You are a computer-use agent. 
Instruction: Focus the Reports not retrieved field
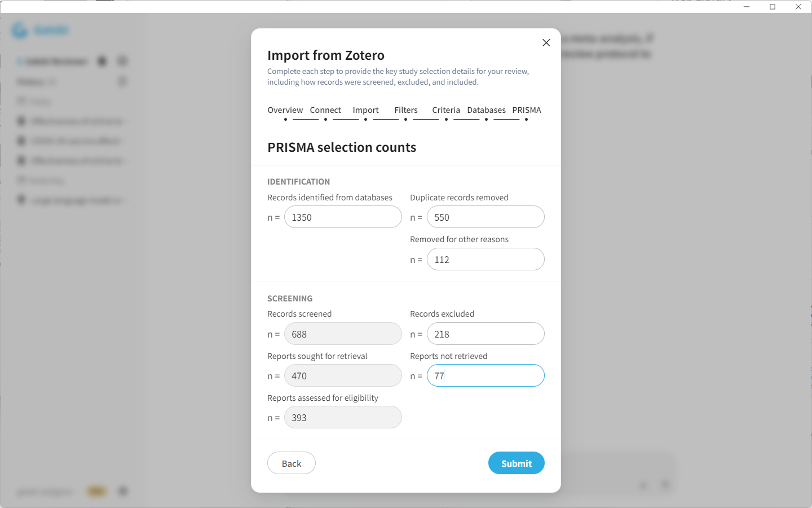(x=486, y=376)
